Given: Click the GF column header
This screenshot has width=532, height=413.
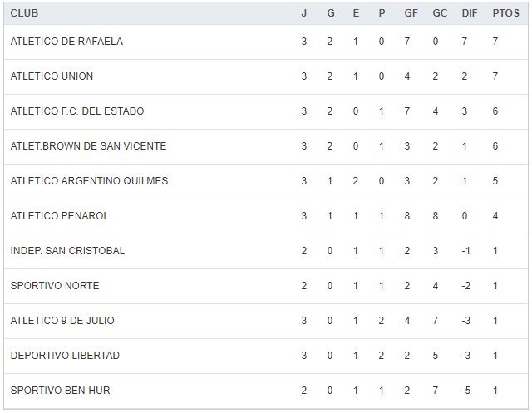Looking at the screenshot, I should point(411,13).
